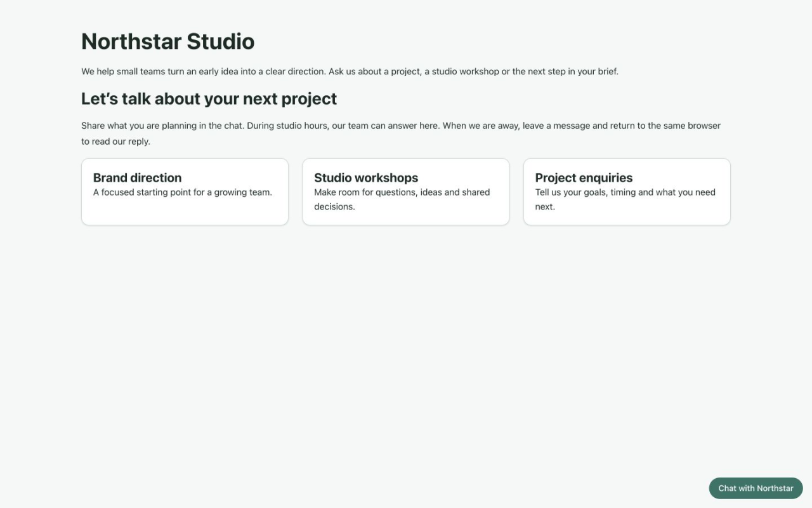Click the paragraph starting 'We help small teams'
Image resolution: width=812 pixels, height=508 pixels.
coord(350,71)
